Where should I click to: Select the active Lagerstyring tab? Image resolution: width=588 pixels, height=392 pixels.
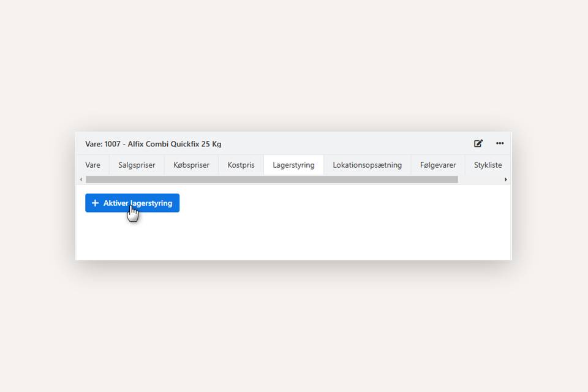[x=293, y=165]
